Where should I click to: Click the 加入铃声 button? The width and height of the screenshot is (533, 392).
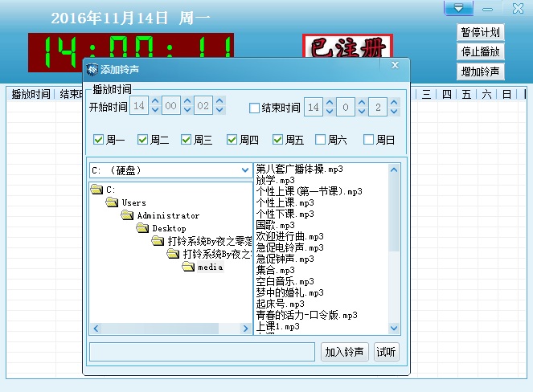click(x=345, y=352)
